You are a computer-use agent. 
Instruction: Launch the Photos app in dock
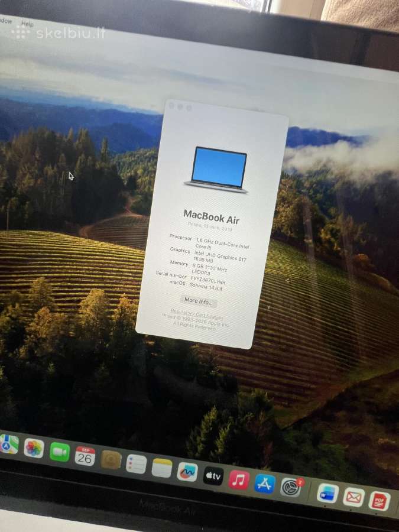click(x=34, y=448)
